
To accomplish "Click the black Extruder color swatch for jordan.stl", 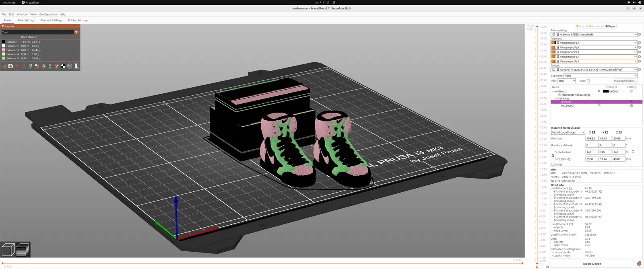I will [x=605, y=91].
